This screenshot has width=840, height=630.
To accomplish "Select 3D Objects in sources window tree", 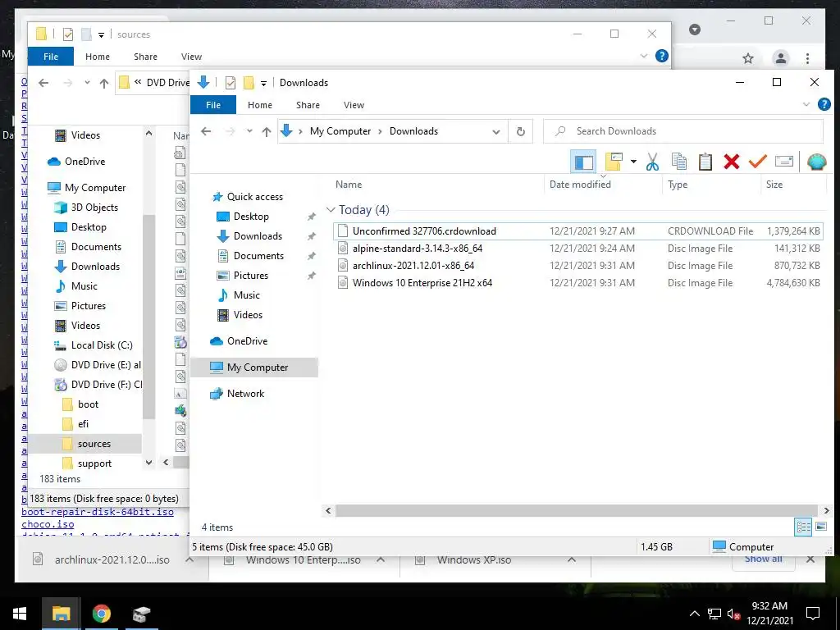I will tap(94, 208).
